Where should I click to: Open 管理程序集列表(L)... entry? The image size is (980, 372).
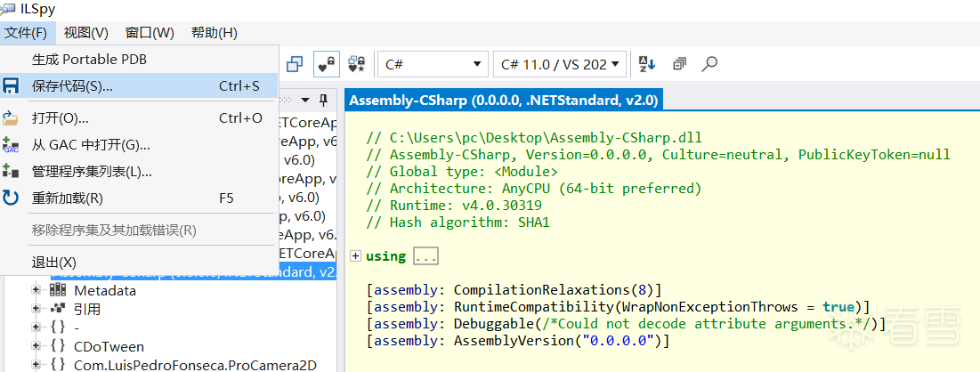[139, 171]
